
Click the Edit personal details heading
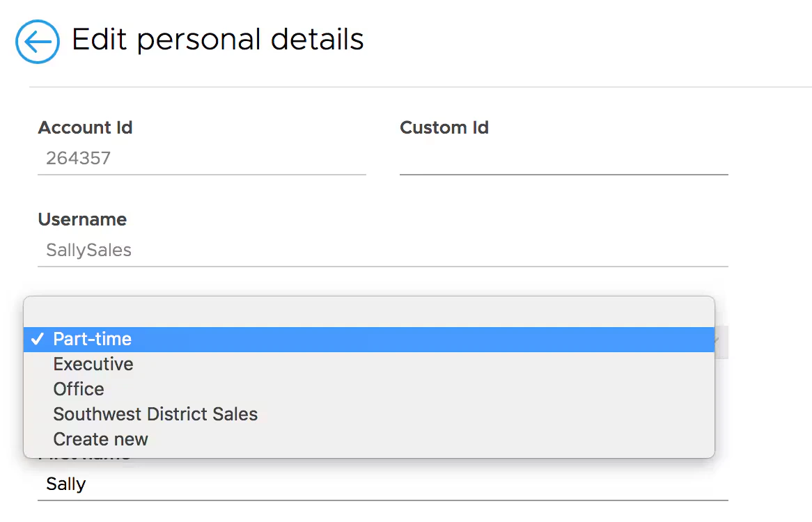pos(218,40)
